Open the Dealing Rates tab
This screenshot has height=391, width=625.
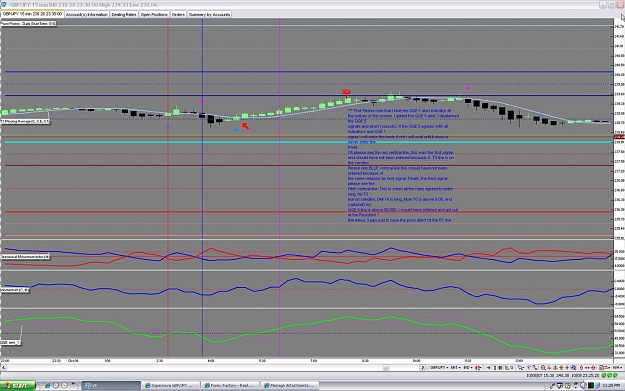(x=124, y=14)
